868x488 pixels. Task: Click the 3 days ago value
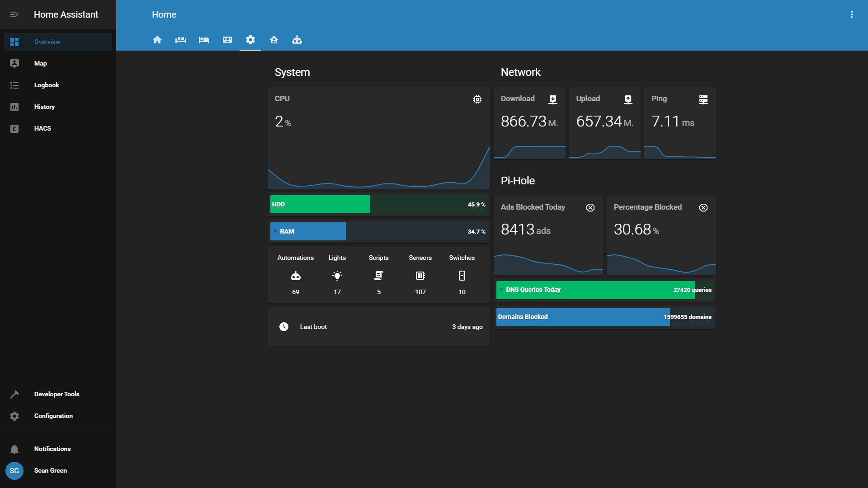click(467, 327)
